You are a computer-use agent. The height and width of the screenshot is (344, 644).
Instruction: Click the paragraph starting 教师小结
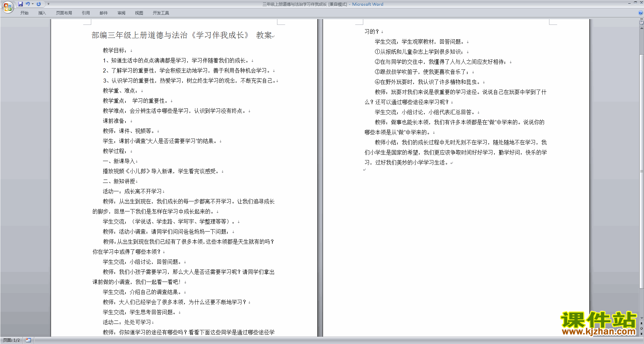click(455, 152)
